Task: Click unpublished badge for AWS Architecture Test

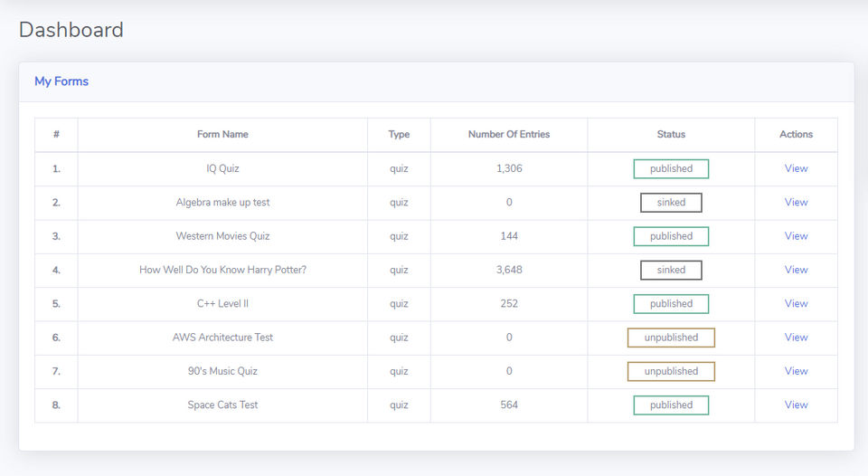Action: pyautogui.click(x=671, y=338)
